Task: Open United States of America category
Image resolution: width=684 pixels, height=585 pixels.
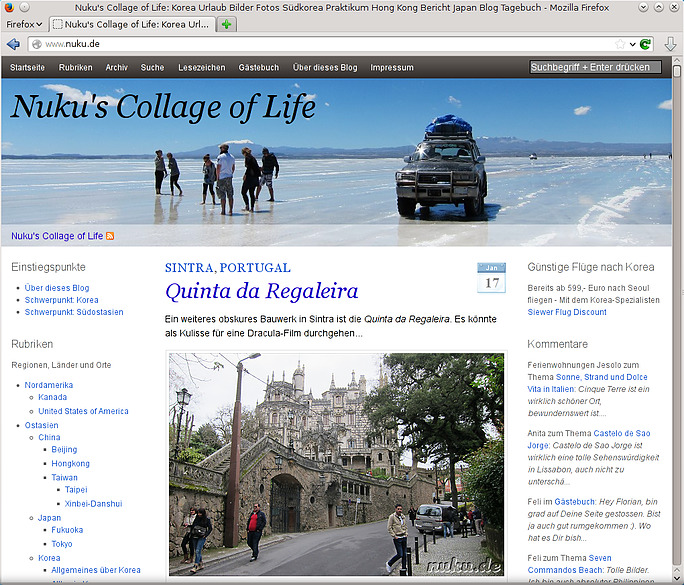Action: [83, 411]
